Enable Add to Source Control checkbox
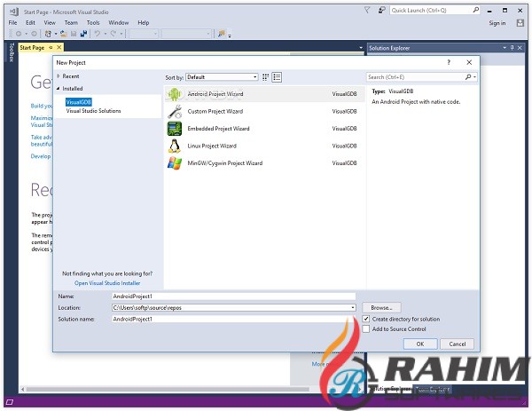532x411 pixels. click(x=366, y=328)
